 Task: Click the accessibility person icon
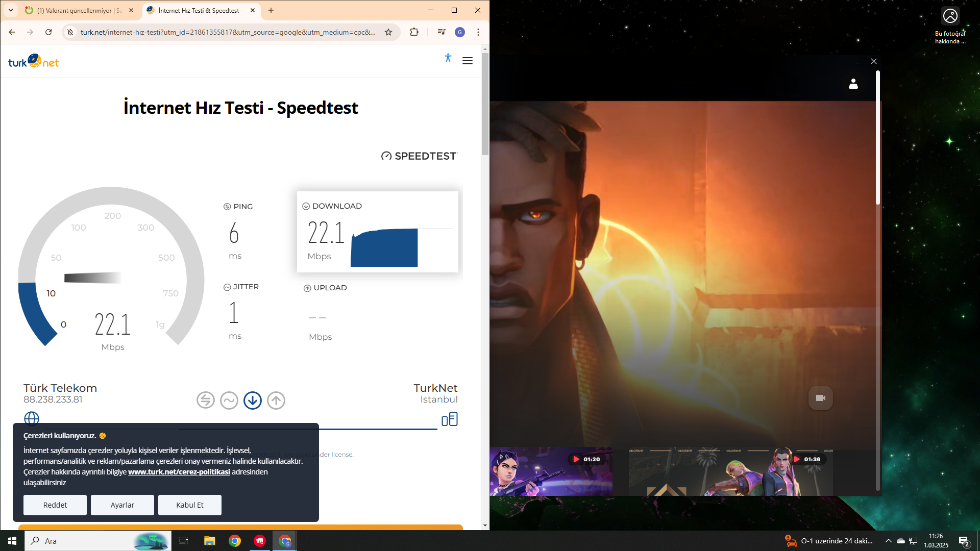tap(448, 58)
